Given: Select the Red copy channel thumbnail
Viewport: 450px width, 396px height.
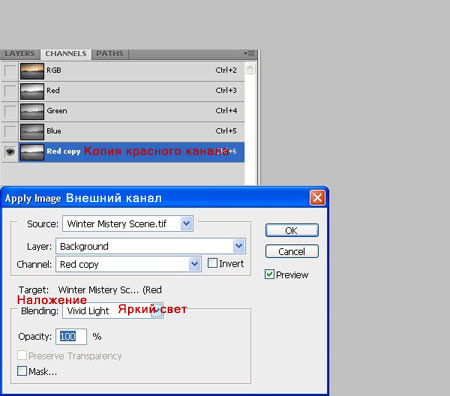Looking at the screenshot, I should [32, 152].
